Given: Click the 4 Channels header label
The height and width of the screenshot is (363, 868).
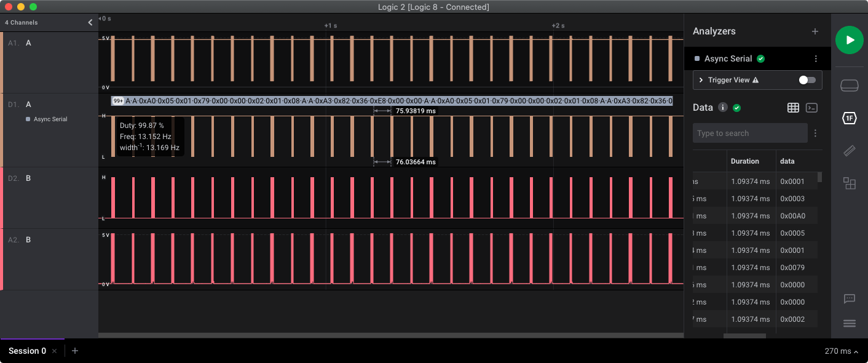Looking at the screenshot, I should point(22,23).
